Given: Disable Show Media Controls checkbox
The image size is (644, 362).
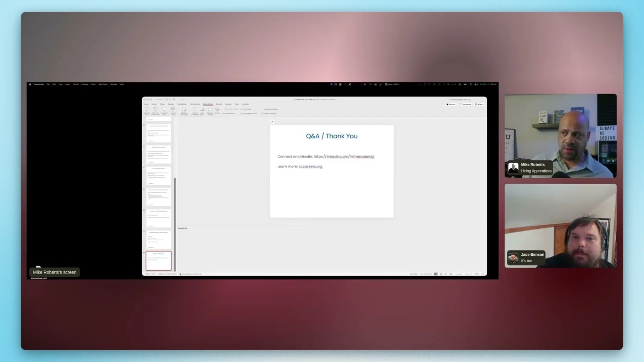Looking at the screenshot, I should click(x=241, y=113).
